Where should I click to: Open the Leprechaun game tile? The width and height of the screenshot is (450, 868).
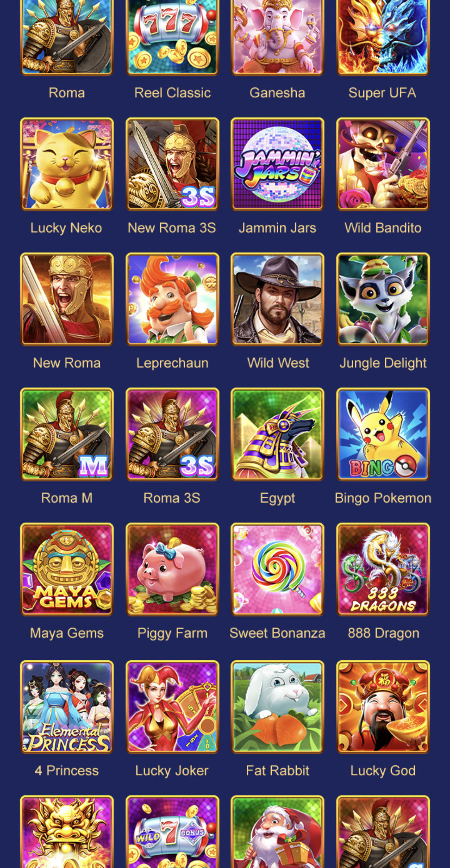pos(172,299)
